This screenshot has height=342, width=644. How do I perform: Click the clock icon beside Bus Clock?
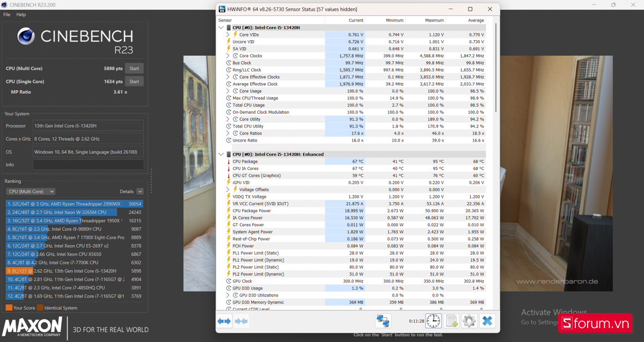229,63
